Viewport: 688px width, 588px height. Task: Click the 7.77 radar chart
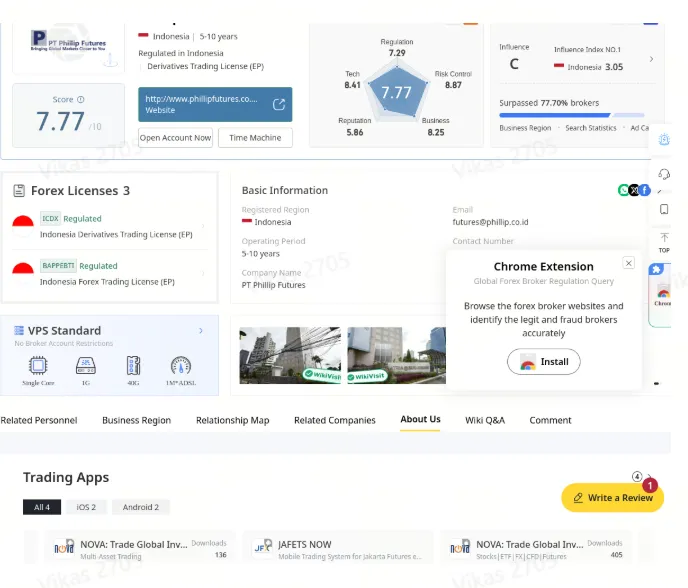pyautogui.click(x=397, y=92)
